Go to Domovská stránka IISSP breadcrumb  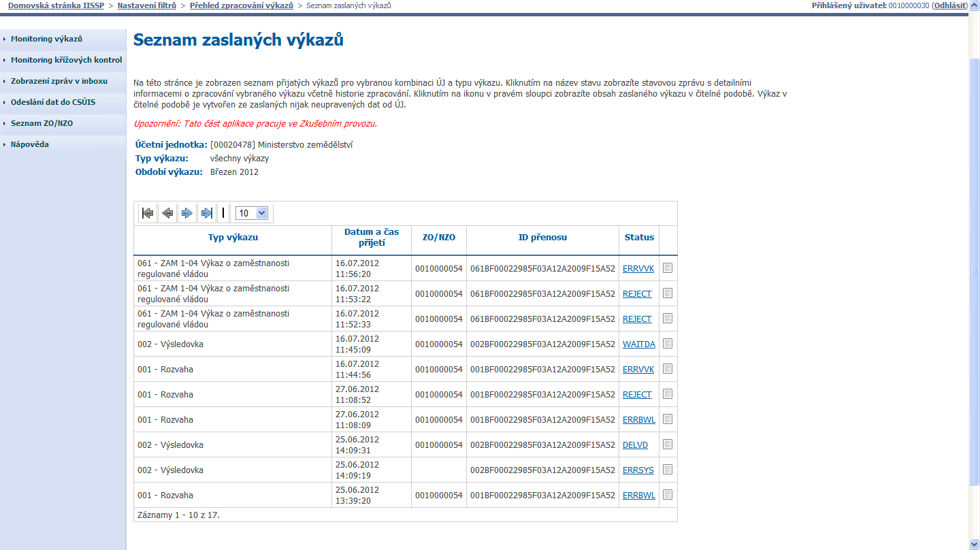56,5
